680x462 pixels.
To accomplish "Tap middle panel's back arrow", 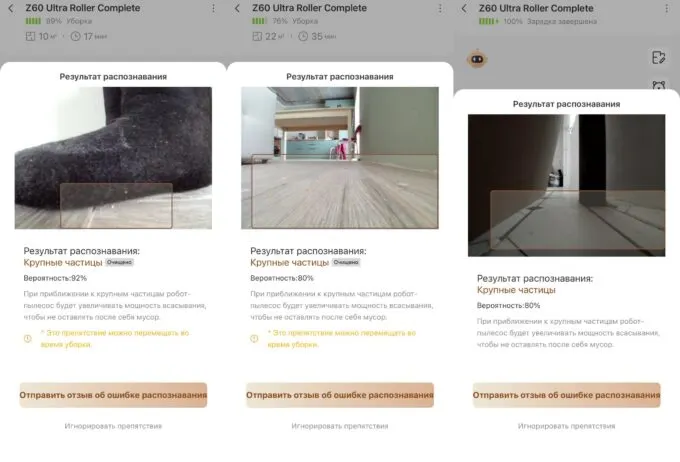I will [237, 8].
